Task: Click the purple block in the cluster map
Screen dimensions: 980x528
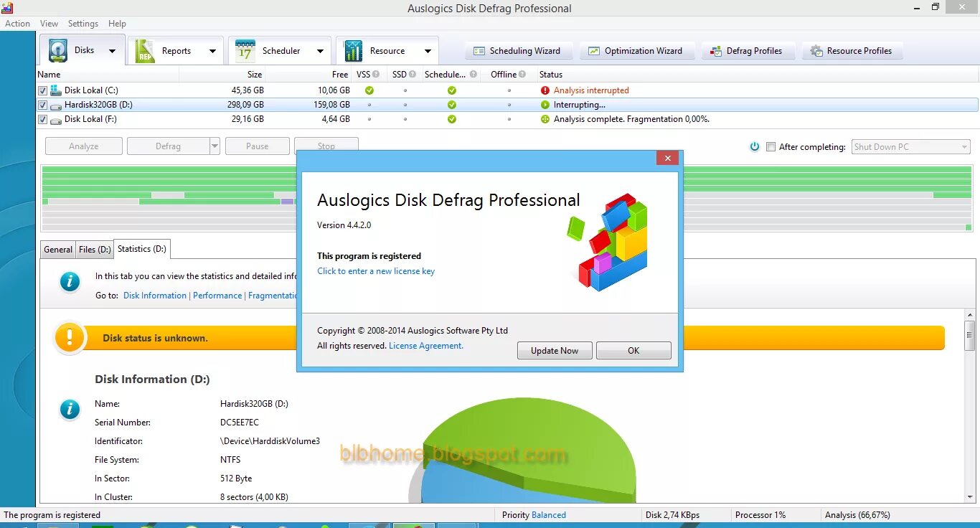Action: 288,202
